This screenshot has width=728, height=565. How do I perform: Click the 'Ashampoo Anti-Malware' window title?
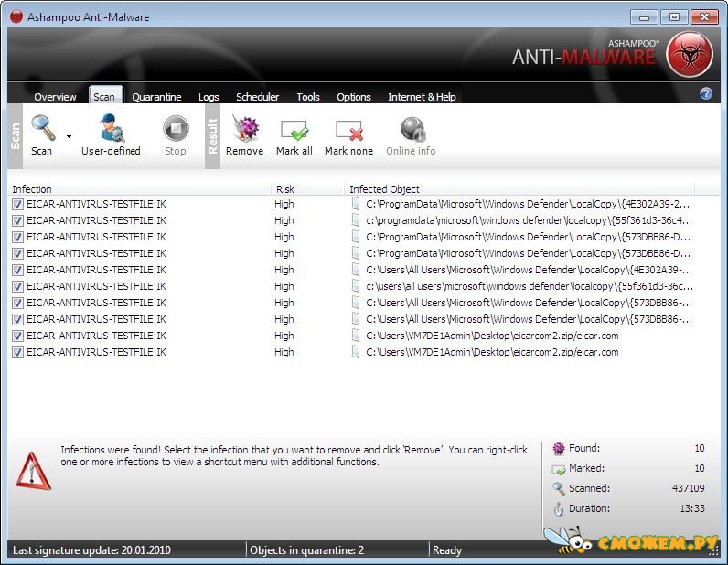[88, 17]
